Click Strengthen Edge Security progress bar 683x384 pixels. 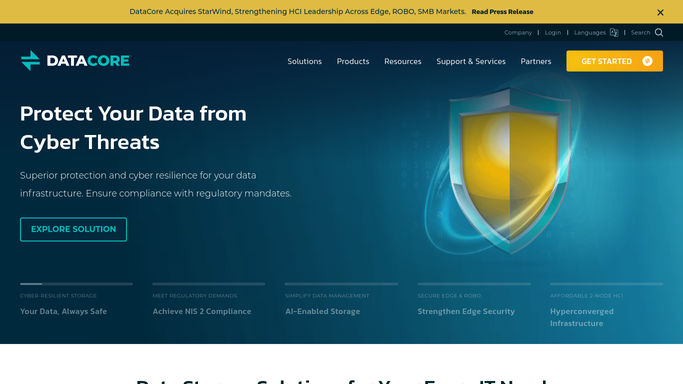coord(474,284)
